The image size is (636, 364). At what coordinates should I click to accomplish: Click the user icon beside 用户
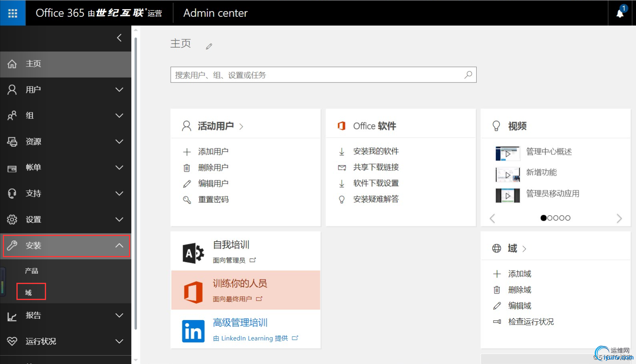pos(12,90)
